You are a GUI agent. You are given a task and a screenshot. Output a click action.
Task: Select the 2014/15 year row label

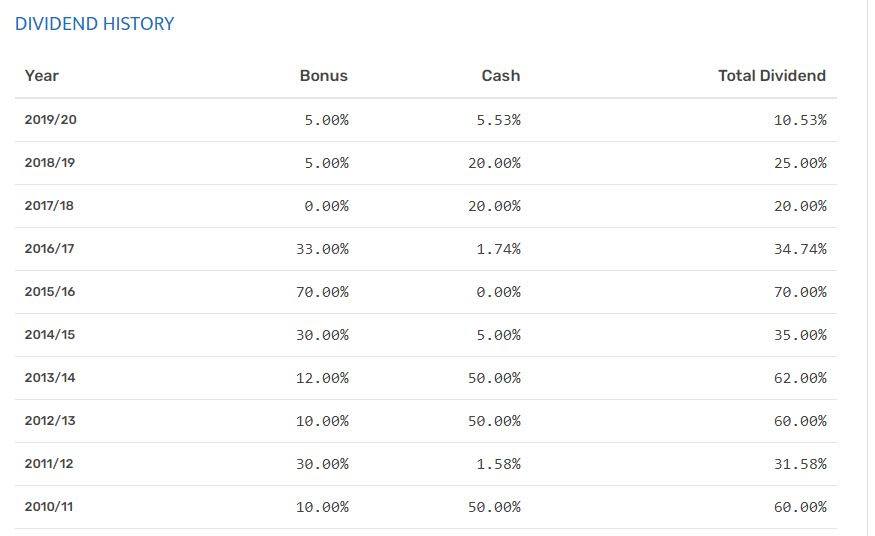[50, 335]
